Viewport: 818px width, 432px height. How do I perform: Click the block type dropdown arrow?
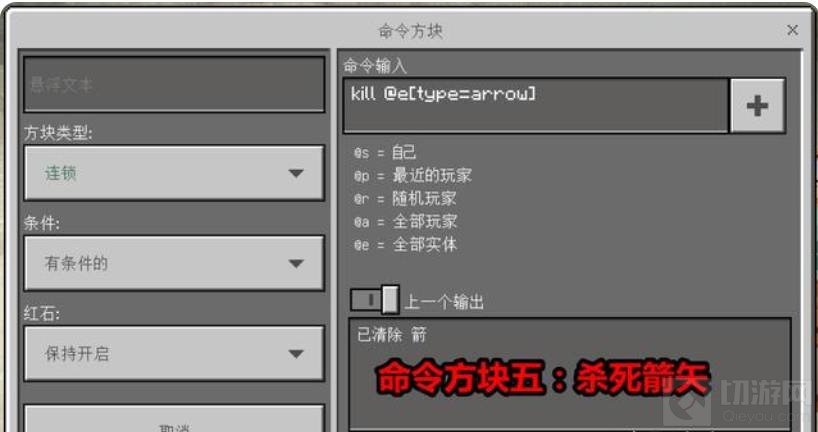pos(296,173)
